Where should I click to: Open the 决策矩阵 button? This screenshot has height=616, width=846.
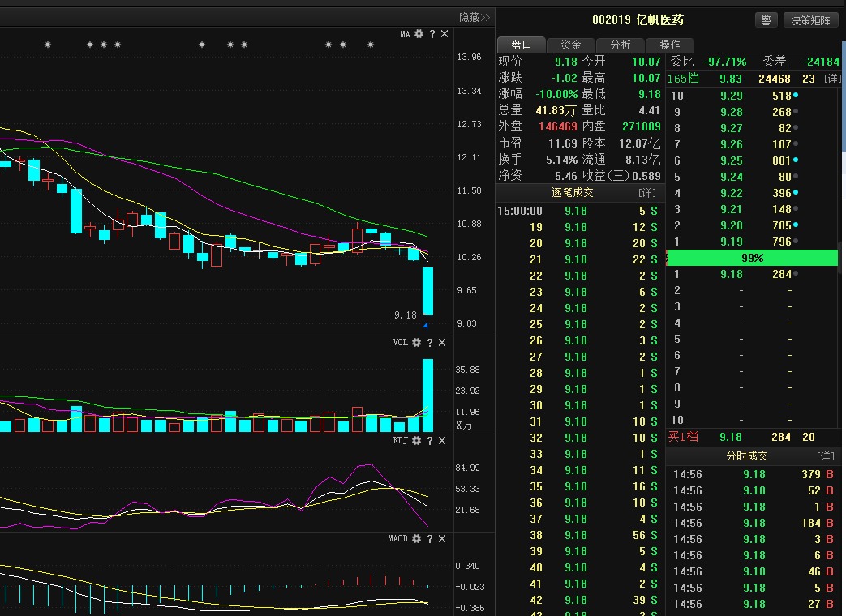[810, 20]
